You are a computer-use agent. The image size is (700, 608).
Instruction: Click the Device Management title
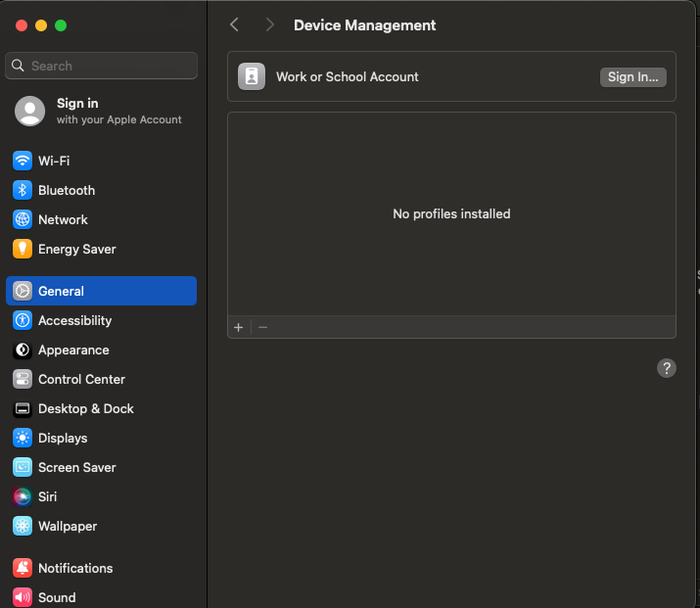(365, 25)
